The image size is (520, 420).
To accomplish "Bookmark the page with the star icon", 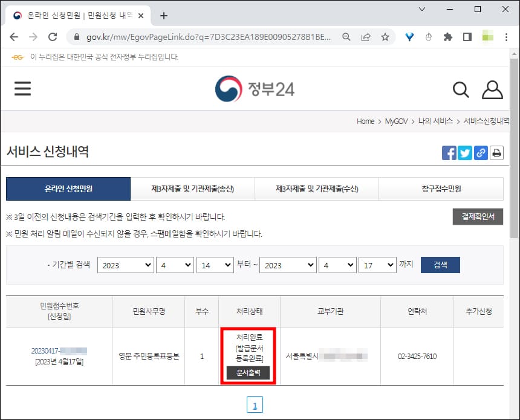I will click(x=385, y=36).
